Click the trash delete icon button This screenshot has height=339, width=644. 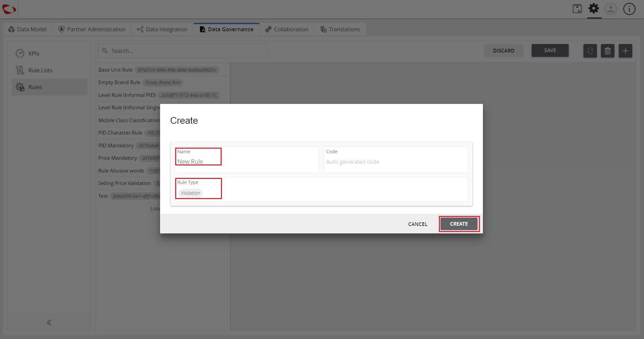(x=608, y=51)
